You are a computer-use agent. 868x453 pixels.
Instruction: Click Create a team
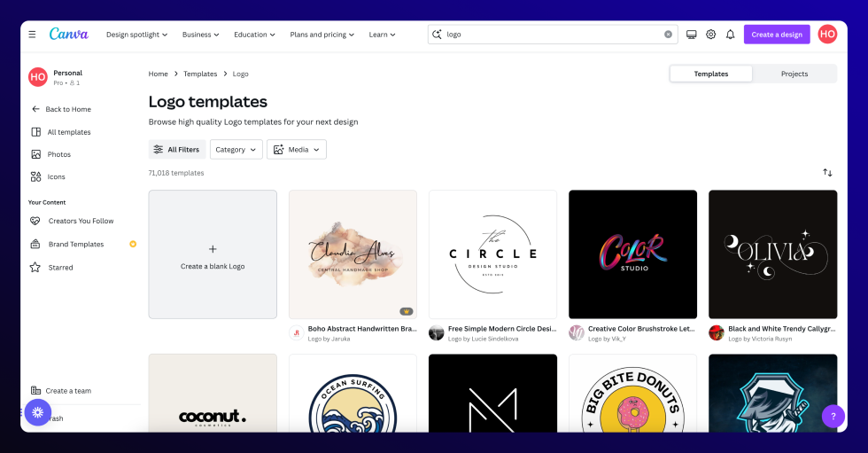(68, 390)
